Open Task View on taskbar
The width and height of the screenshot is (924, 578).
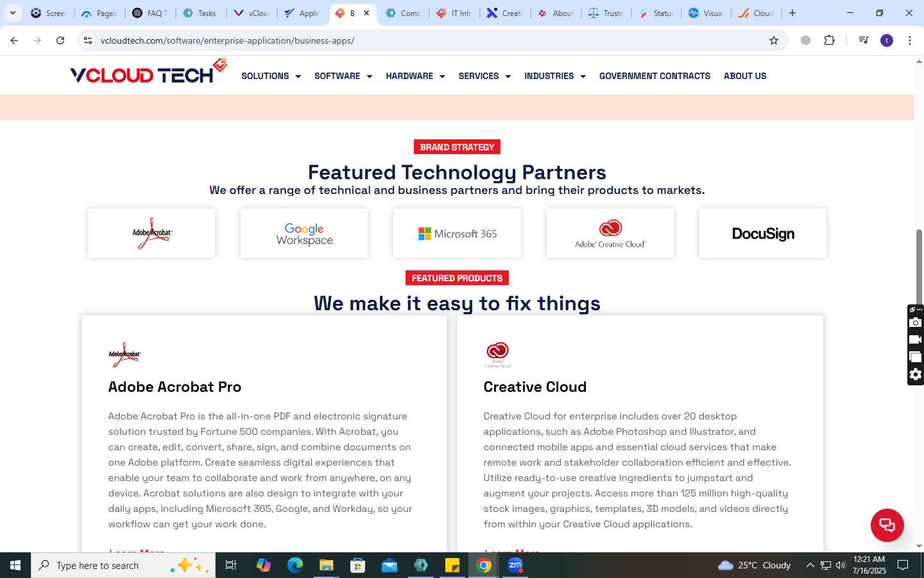(x=231, y=565)
